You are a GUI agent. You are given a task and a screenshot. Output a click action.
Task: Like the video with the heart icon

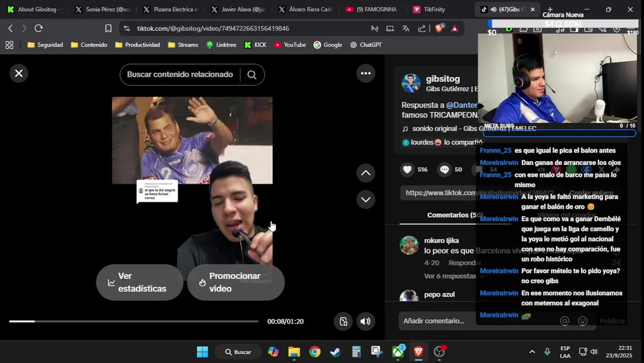(x=407, y=169)
